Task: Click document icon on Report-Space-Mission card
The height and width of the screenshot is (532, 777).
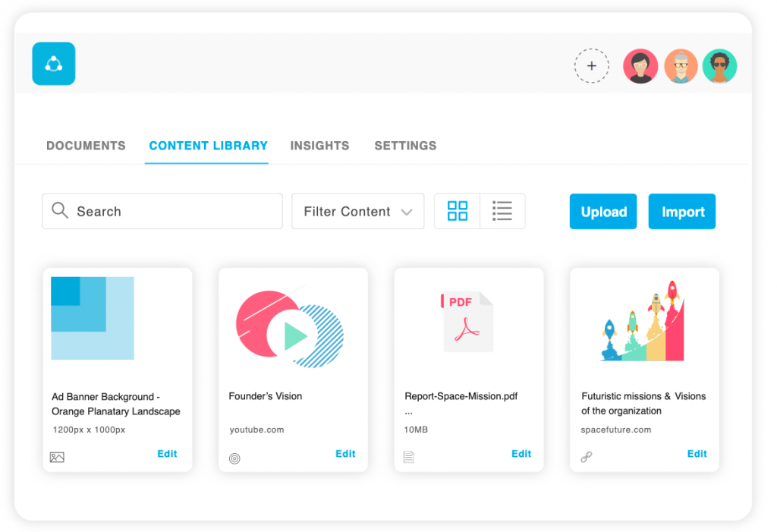Action: [409, 457]
